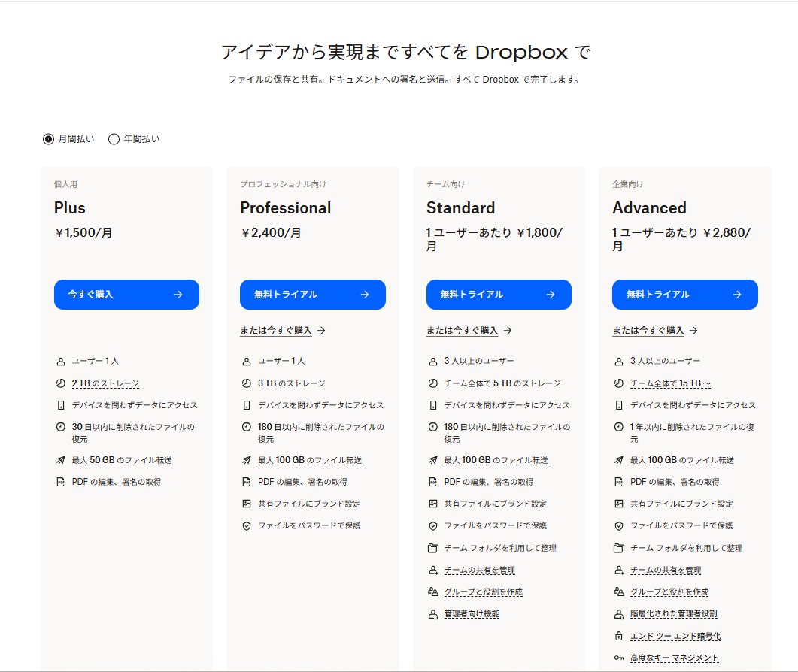Click 最大 100 GB のファイル転送 in Standard
Screen dimensions: 798x672
[x=496, y=460]
